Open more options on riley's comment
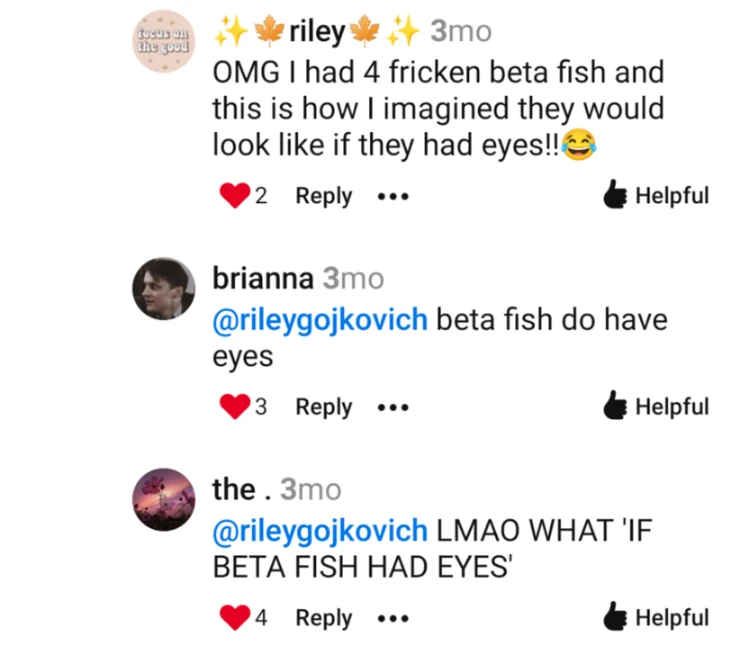 point(394,197)
